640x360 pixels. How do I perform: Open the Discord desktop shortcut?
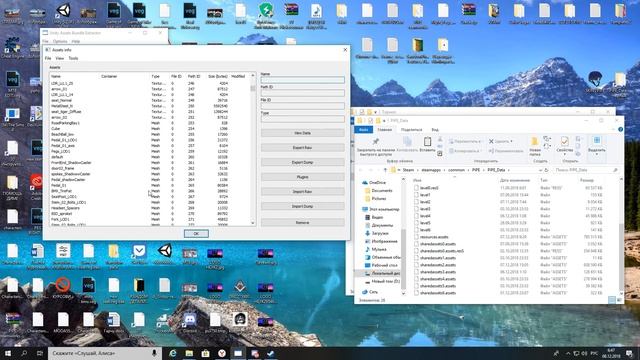point(190,319)
